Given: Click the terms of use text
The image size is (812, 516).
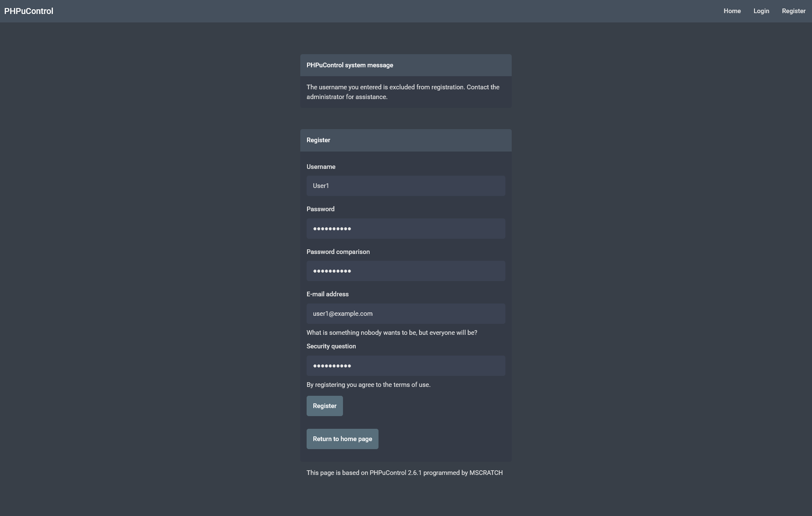Looking at the screenshot, I should 411,385.
